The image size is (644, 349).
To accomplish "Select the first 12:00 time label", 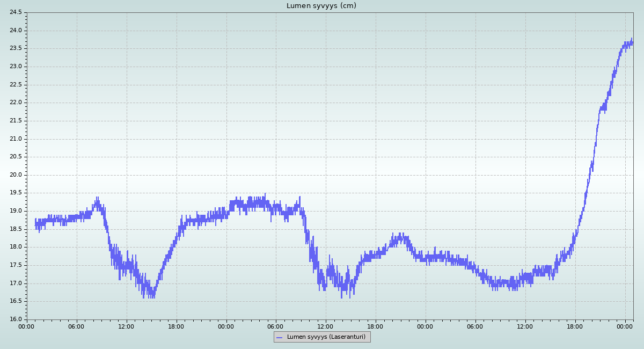I will (126, 326).
